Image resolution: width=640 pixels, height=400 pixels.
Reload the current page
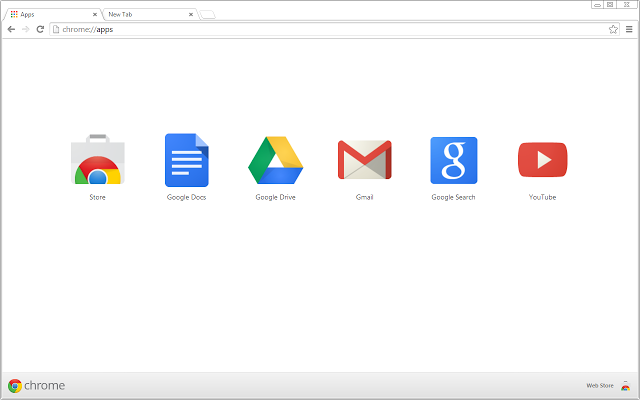(40, 29)
